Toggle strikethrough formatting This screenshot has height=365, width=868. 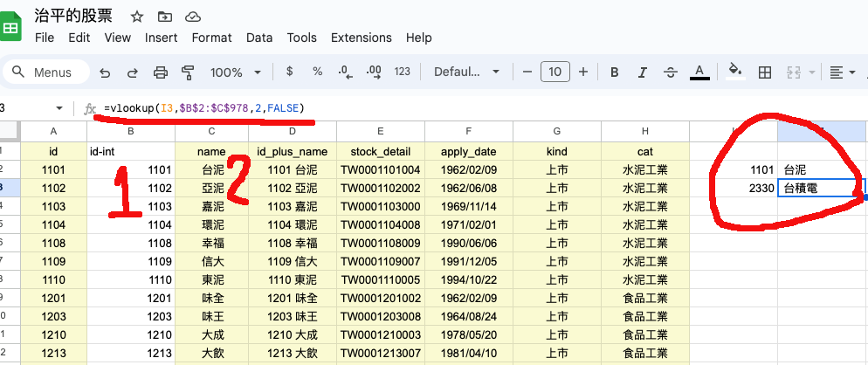pyautogui.click(x=670, y=72)
